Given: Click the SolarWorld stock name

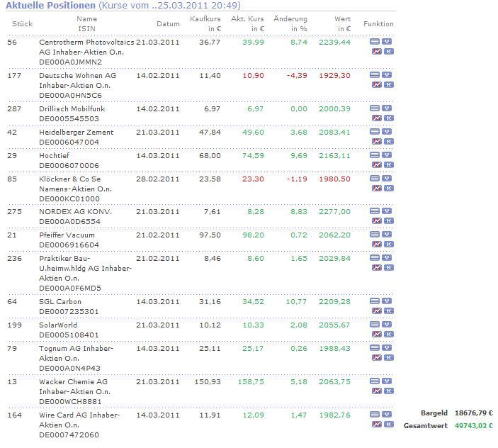Looking at the screenshot, I should 58,325.
